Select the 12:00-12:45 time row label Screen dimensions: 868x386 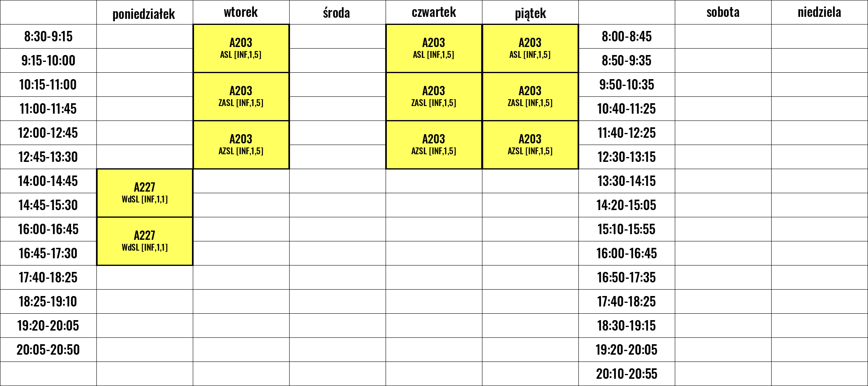tap(48, 133)
